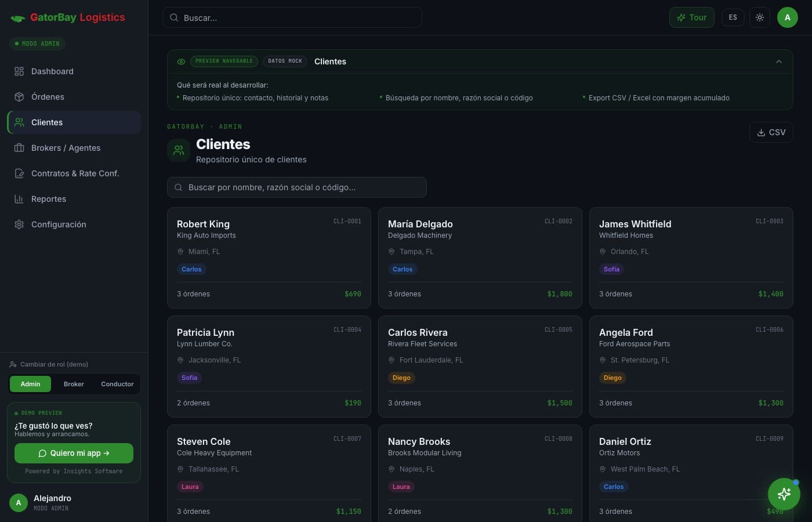Click Powered by Insights Software link
Viewport: 812px width, 522px height.
click(x=74, y=472)
